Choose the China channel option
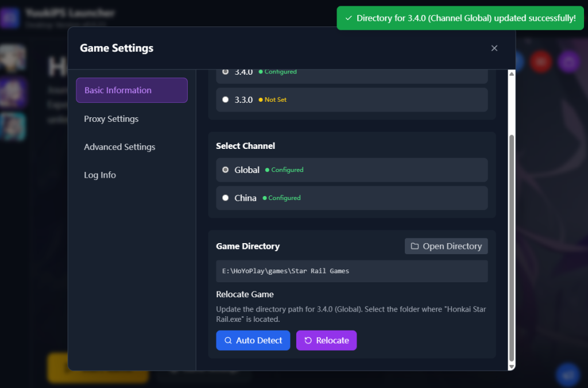 pos(225,198)
